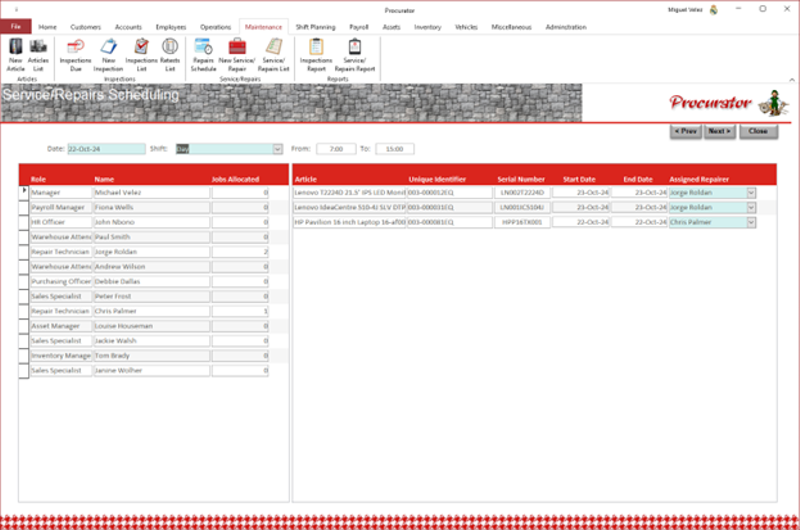Open Assigned Repairer dropdown for Lenovo T2224D
Screen dimensions: 800x530
751,193
